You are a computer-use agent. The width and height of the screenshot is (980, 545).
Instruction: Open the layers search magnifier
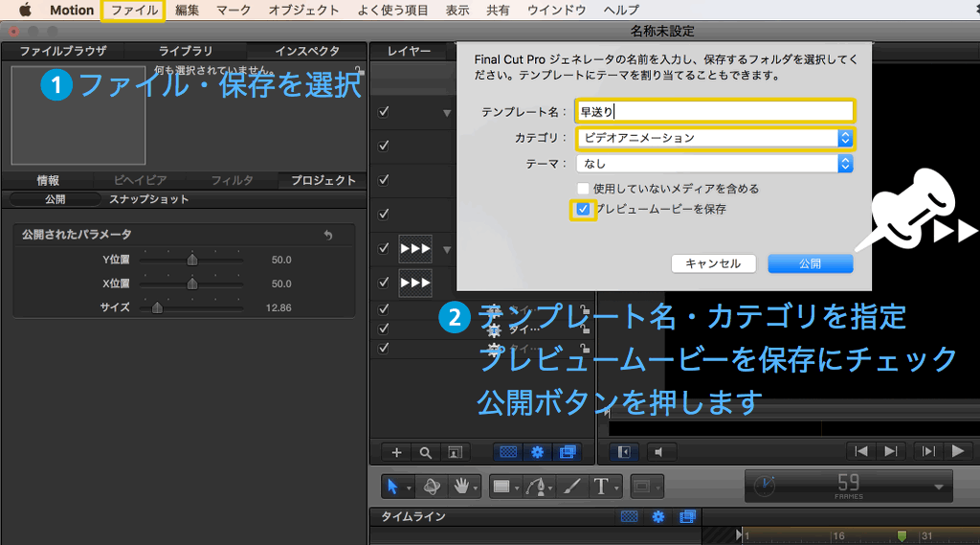tap(426, 452)
